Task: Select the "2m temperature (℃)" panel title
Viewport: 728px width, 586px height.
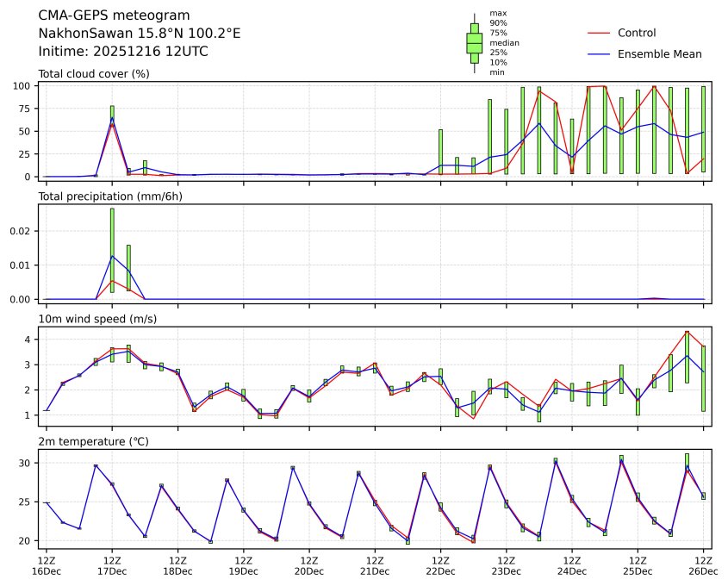Action: (x=93, y=442)
